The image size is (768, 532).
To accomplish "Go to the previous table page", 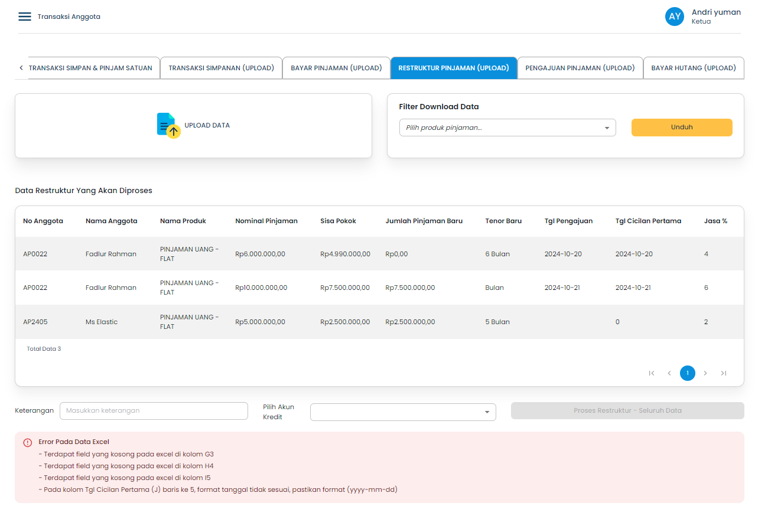I will tap(669, 373).
